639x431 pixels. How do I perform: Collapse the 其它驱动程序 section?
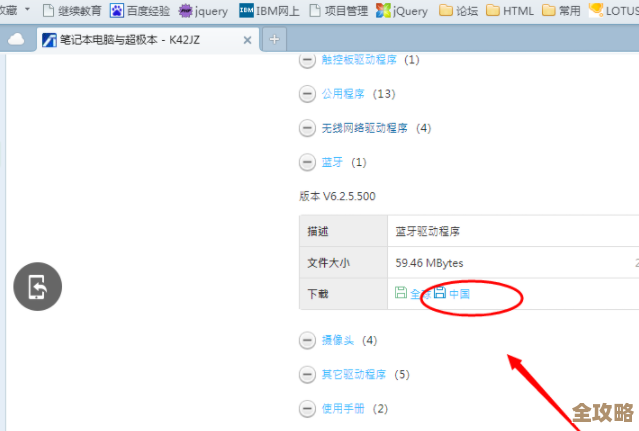tap(307, 374)
